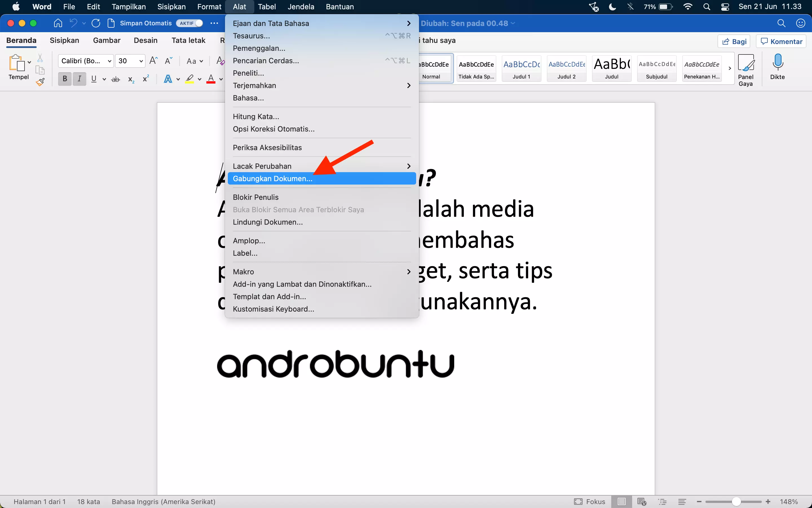The height and width of the screenshot is (508, 812).
Task: Decrease font size with small A icon
Action: click(168, 60)
